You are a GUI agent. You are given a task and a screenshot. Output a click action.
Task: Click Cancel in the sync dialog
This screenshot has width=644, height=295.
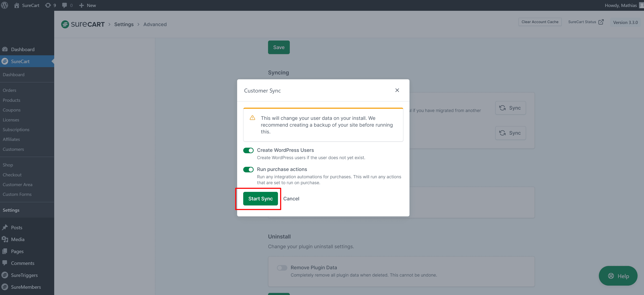(x=291, y=198)
